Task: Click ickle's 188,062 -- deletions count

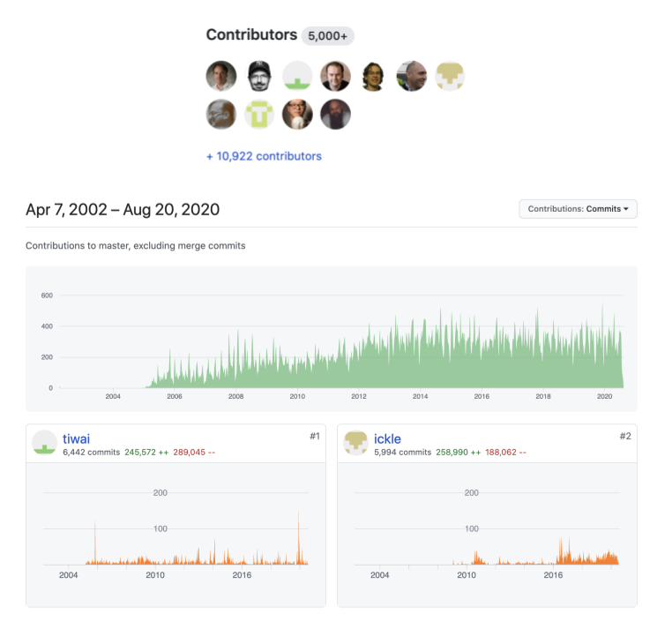Action: (505, 453)
